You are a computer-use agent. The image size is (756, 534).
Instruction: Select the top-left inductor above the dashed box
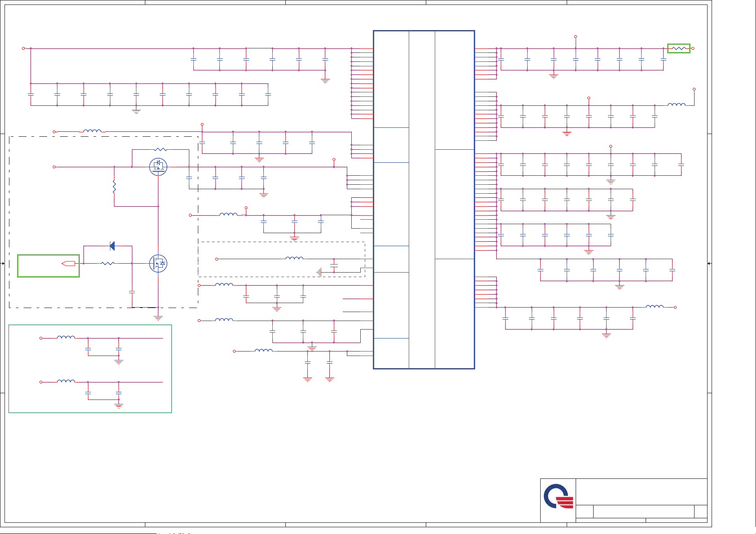[x=92, y=131]
